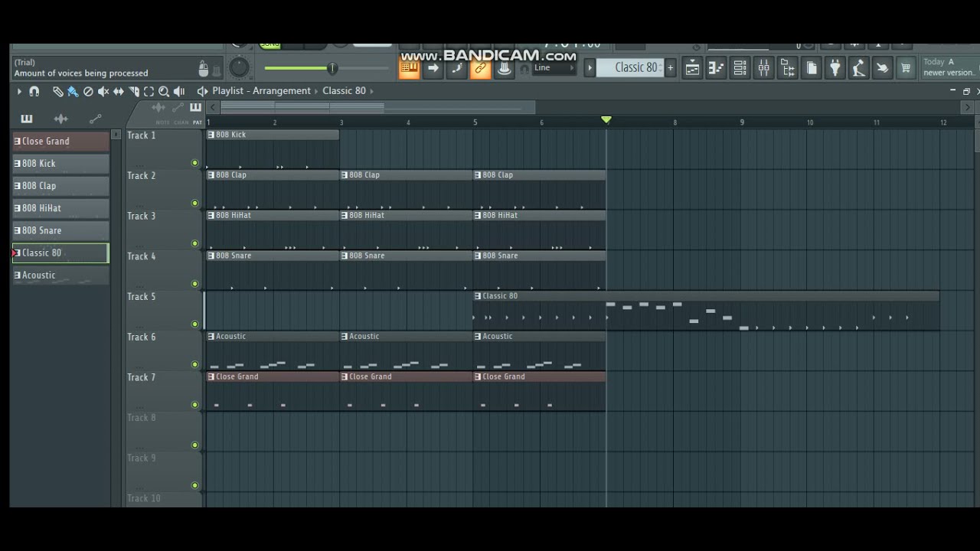Select the Acoustic pattern in picker

[60, 275]
